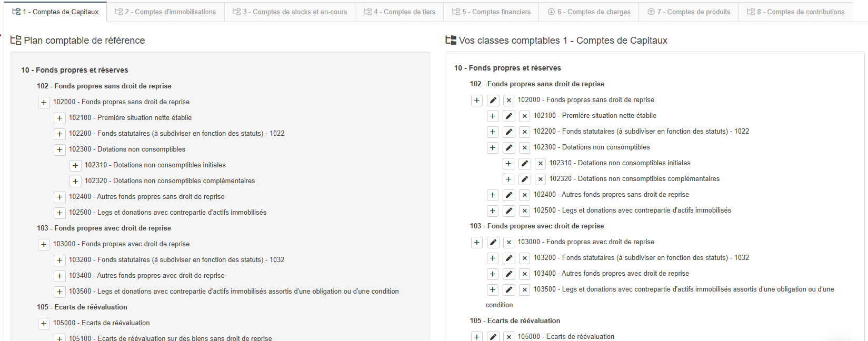Click plus for 105000 in reference plan
Viewport: 868px width, 341px height.
pos(44,324)
